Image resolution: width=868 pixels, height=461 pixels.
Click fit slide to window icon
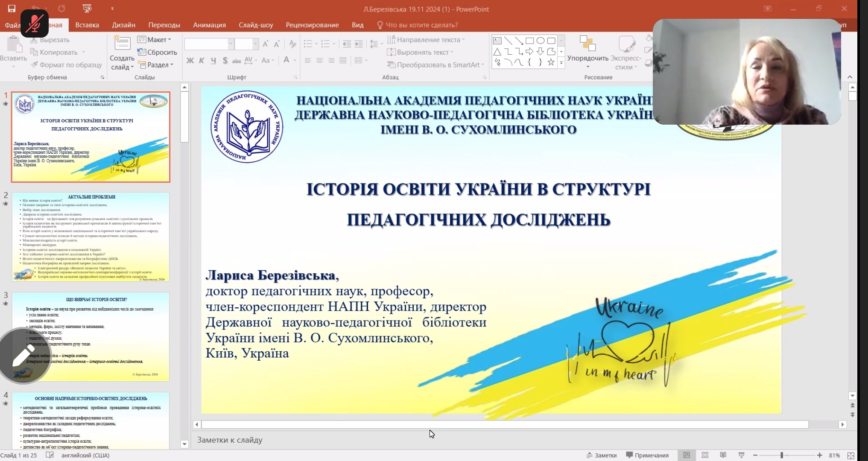(x=850, y=455)
